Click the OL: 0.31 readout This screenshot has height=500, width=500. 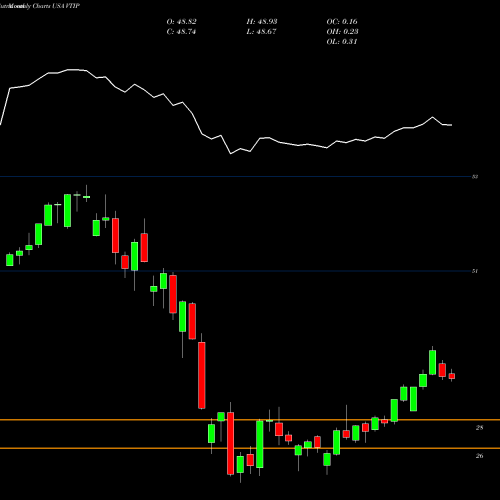[x=342, y=42]
